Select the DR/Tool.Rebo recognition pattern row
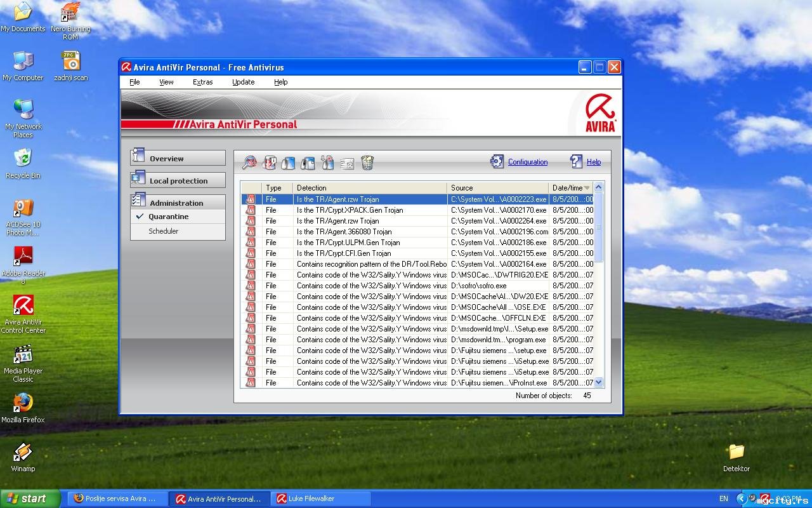This screenshot has width=812, height=508. [417, 264]
